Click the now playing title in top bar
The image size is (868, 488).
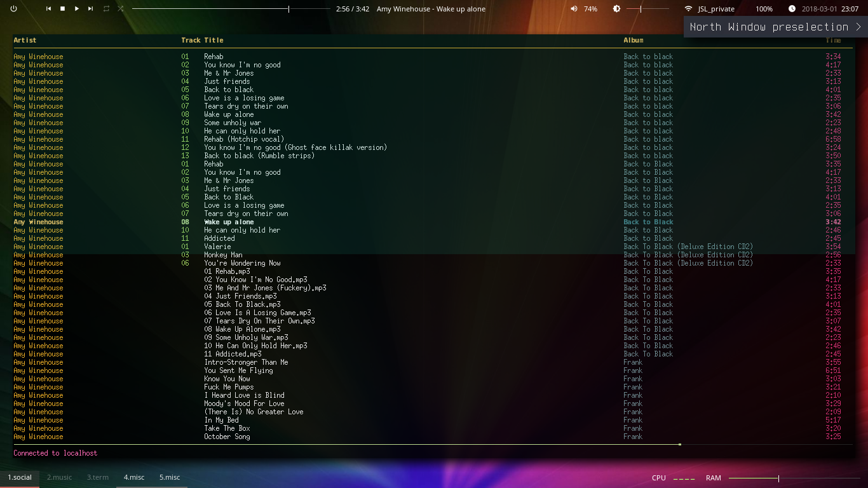click(431, 9)
